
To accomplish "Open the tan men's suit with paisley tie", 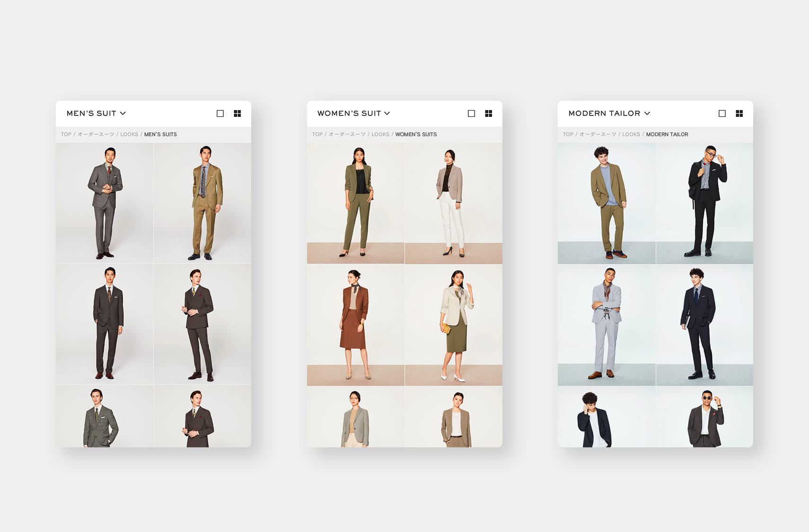I will click(202, 203).
